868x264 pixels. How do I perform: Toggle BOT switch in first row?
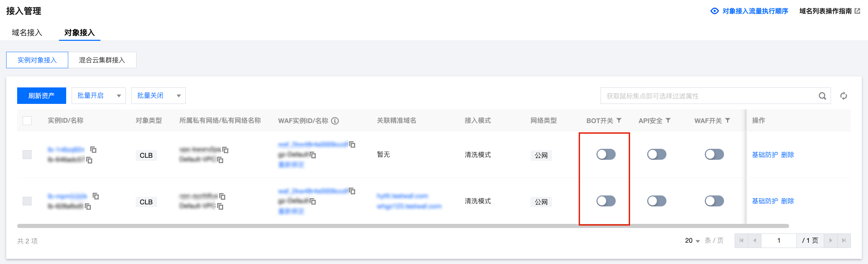pyautogui.click(x=606, y=154)
